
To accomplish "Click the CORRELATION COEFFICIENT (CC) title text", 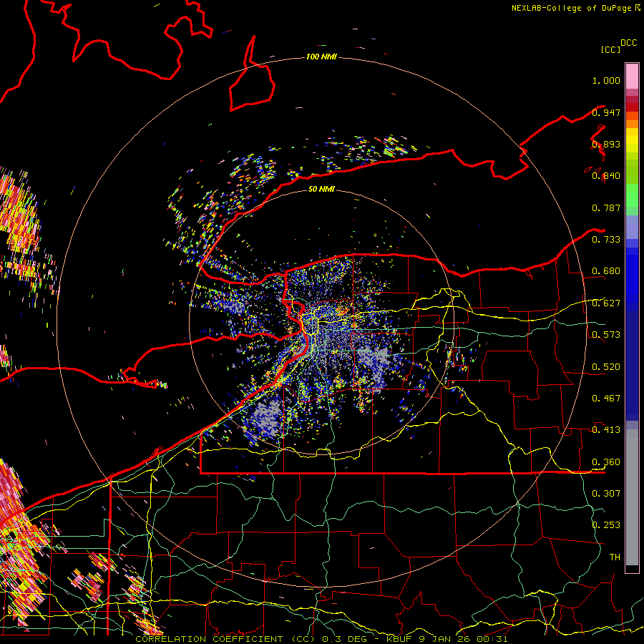I will pyautogui.click(x=225, y=639).
